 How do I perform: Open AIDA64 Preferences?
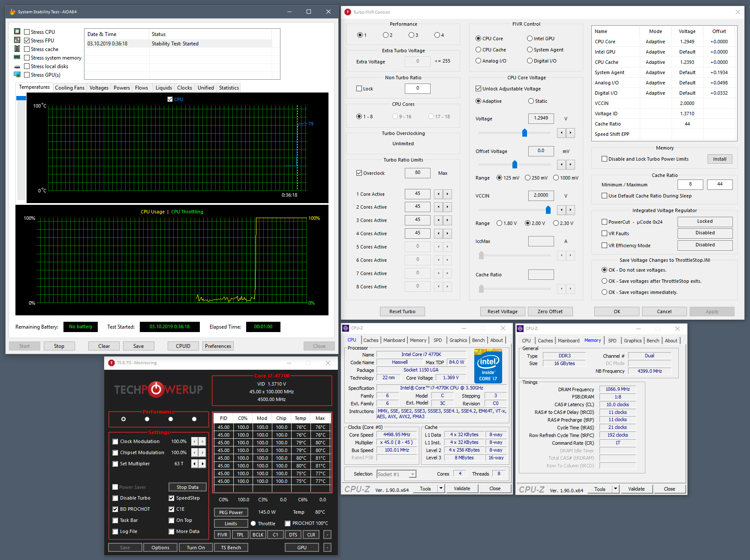point(218,346)
